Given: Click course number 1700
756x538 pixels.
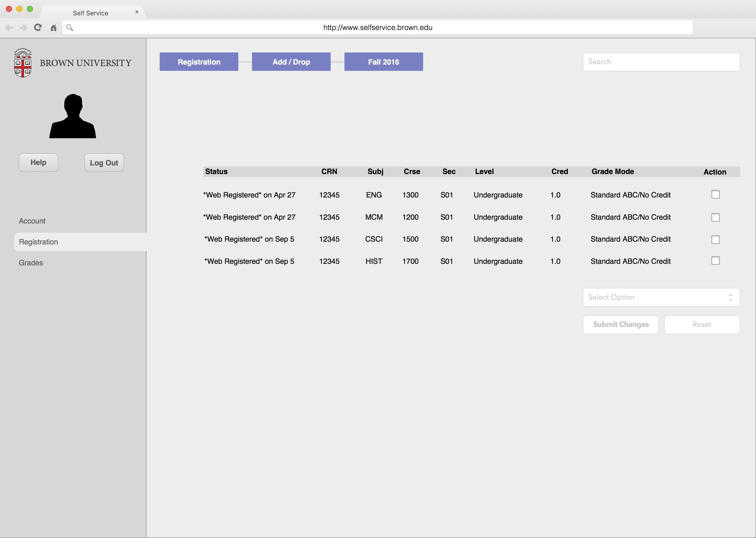Looking at the screenshot, I should click(x=411, y=261).
